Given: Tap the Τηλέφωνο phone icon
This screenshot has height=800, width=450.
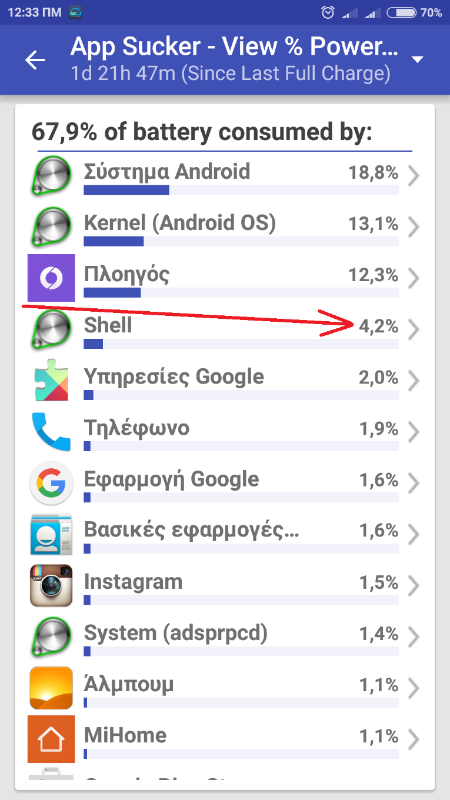Looking at the screenshot, I should coord(51,432).
